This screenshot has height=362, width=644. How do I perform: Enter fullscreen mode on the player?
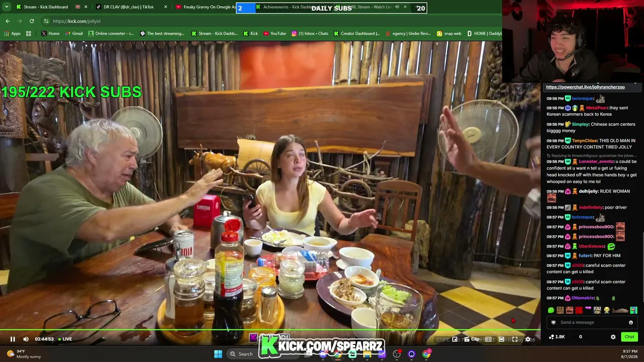tap(515, 339)
